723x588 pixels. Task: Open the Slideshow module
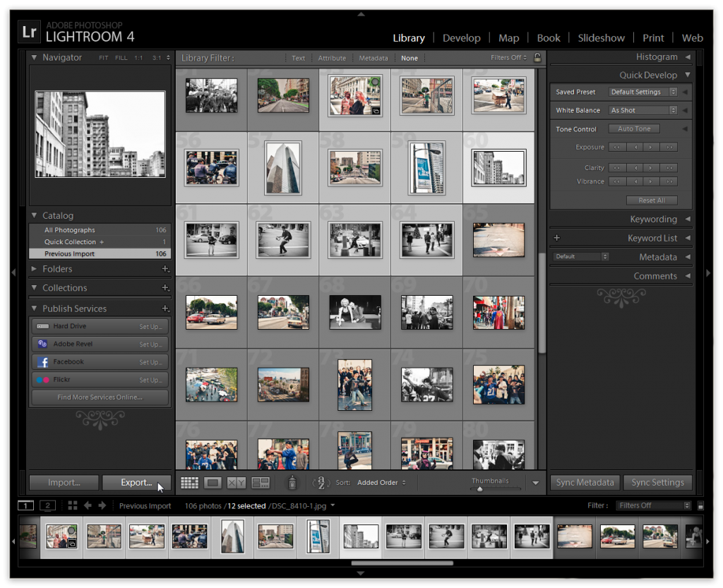602,38
